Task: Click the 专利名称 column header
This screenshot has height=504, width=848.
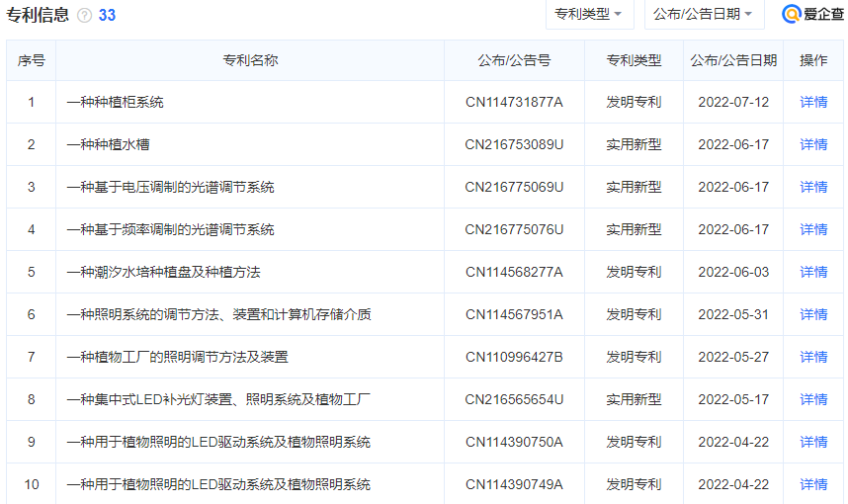Action: [x=250, y=60]
